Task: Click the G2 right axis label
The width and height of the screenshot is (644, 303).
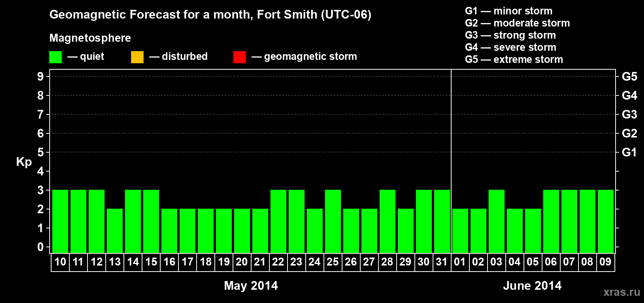Action: pos(630,133)
